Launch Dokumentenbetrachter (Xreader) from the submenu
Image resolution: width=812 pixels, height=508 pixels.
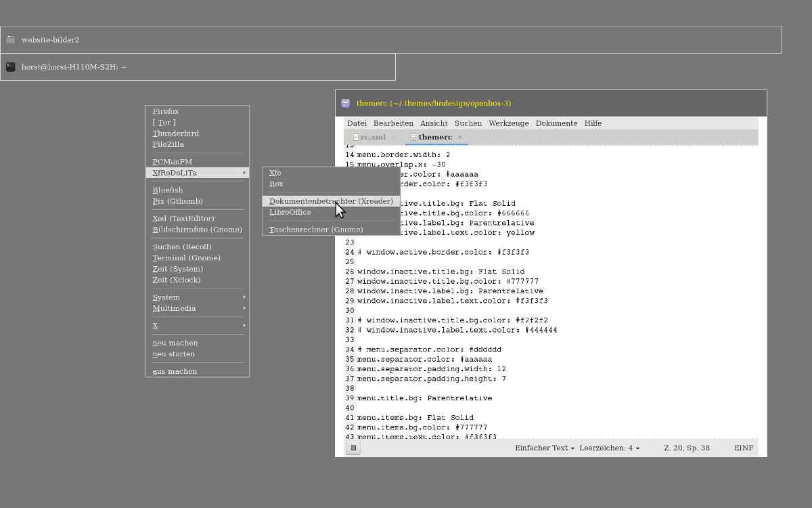coord(330,201)
